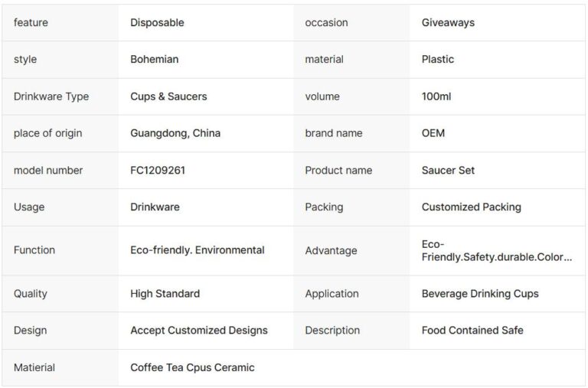Select 'Cups & Saucers' drinkware type
The height and width of the screenshot is (388, 588).
[x=168, y=96]
